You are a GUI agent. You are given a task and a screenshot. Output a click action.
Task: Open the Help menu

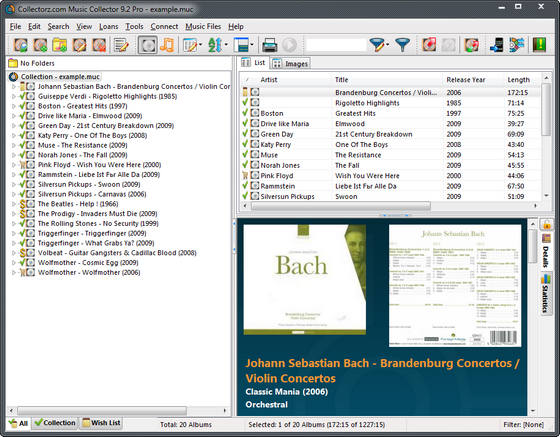point(236,27)
